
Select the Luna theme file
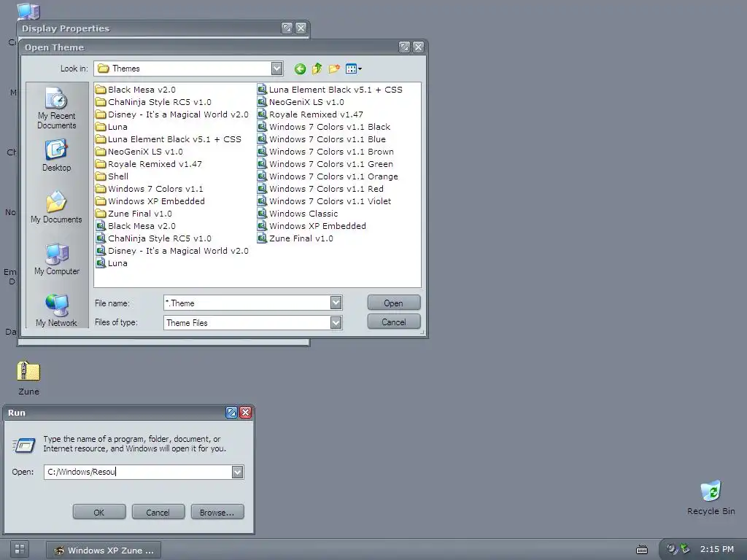(x=112, y=263)
